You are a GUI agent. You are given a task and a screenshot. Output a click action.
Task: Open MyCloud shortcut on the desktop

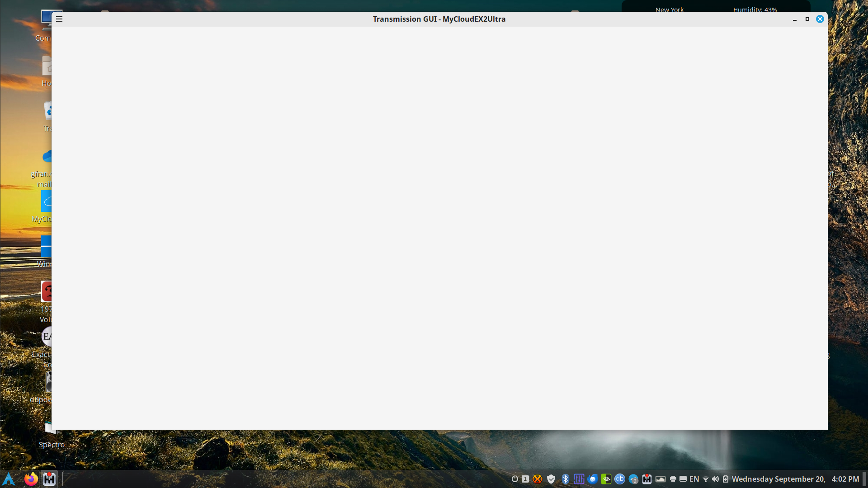(47, 202)
